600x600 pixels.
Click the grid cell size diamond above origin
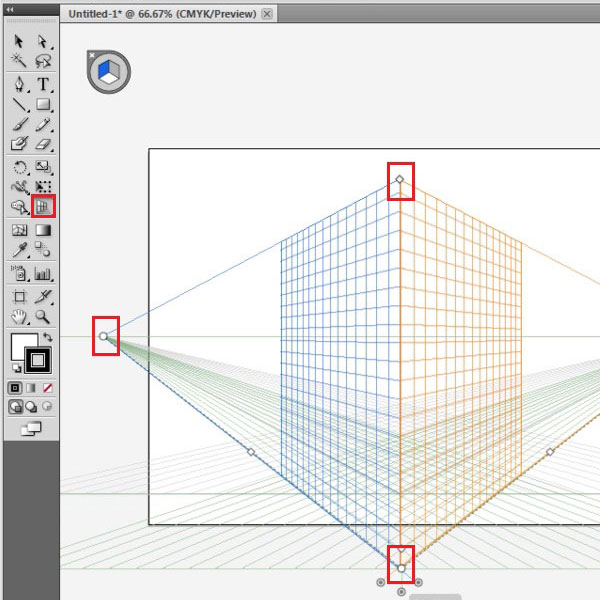(401, 551)
